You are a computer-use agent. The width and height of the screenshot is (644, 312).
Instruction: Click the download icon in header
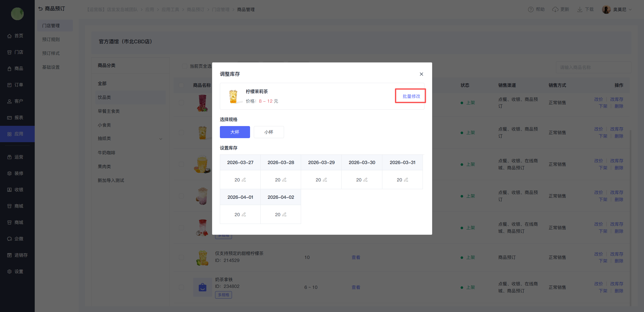(x=580, y=10)
